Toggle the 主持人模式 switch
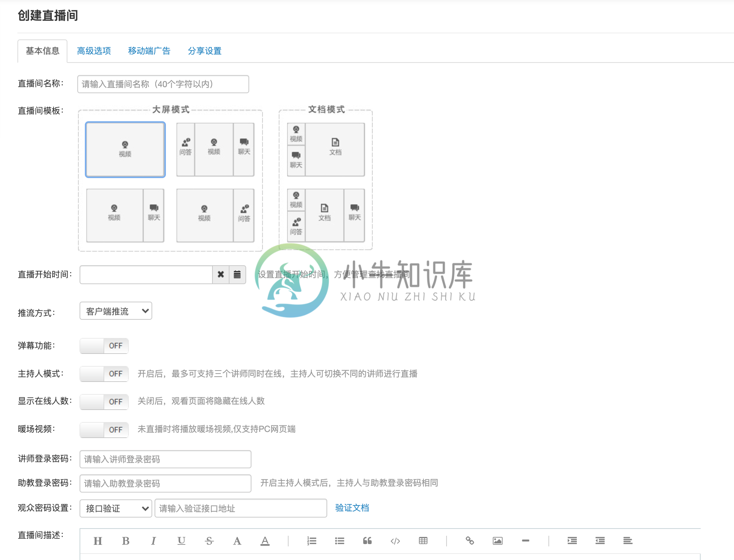The width and height of the screenshot is (734, 560). coord(104,374)
